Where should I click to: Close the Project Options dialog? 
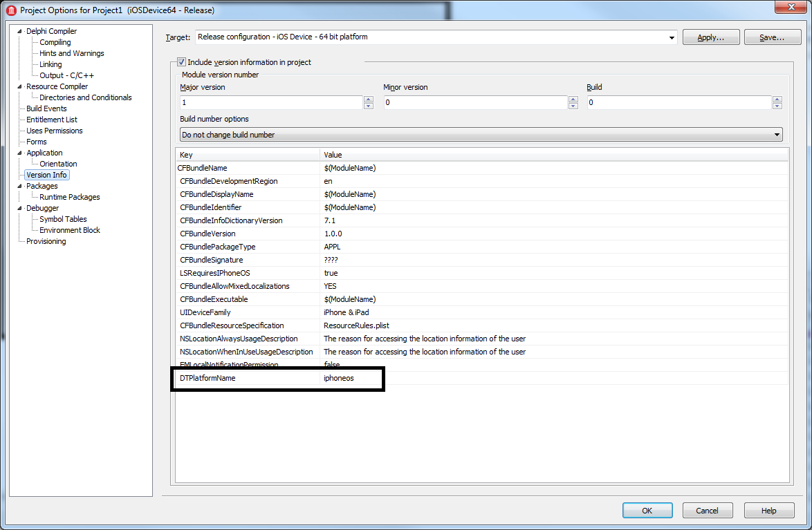pos(788,8)
